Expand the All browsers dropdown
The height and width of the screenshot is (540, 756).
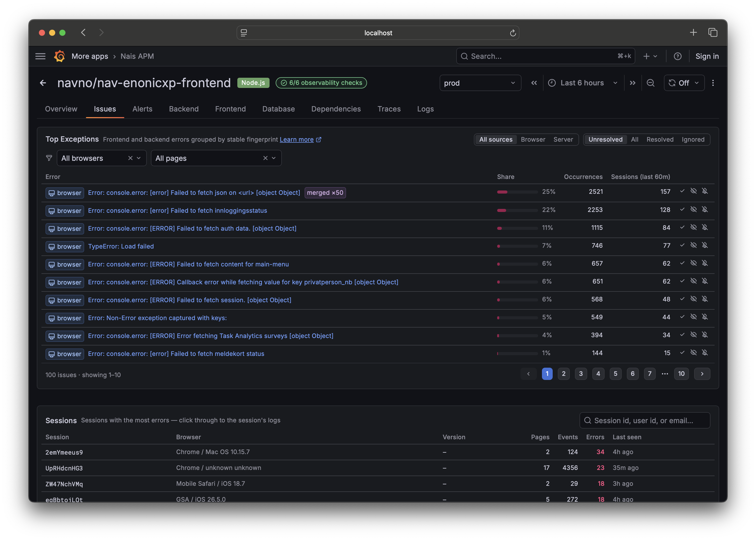[139, 158]
